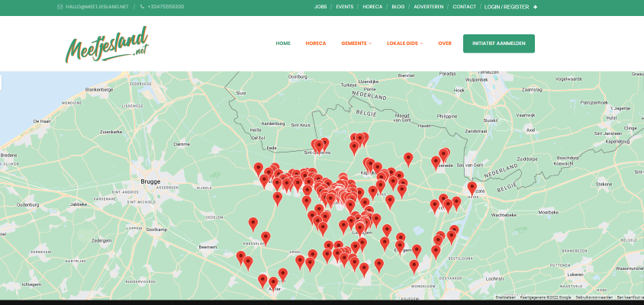Click the Kaartgegevens ©2022 Google text
Screen dimensions: 644x305
(546, 297)
